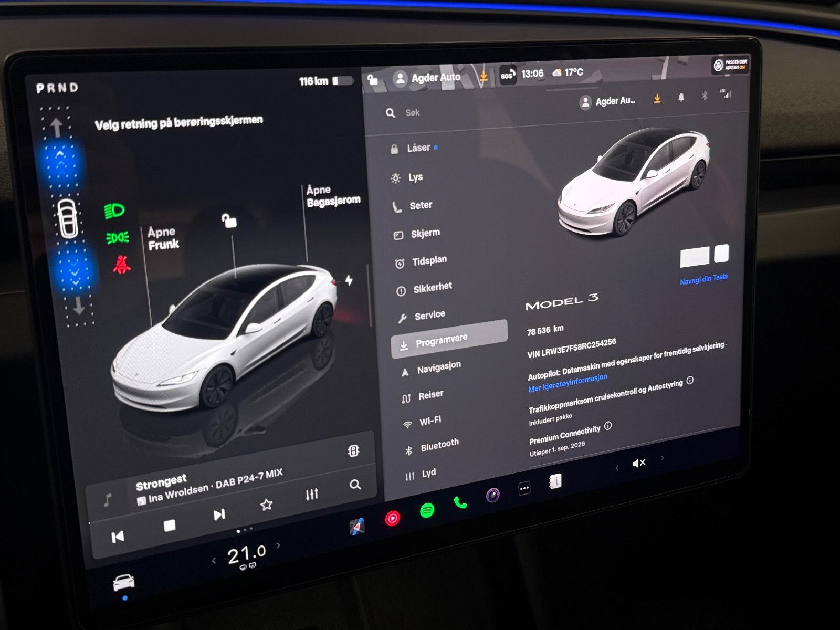Open Agder Au... profile in settings header
This screenshot has height=630, width=840.
point(608,101)
